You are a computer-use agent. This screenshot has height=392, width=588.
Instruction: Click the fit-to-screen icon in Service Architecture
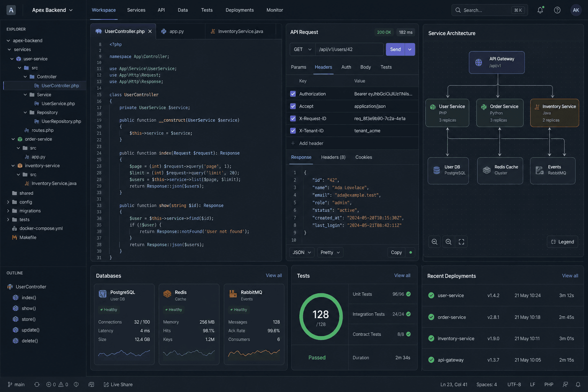[x=461, y=242]
